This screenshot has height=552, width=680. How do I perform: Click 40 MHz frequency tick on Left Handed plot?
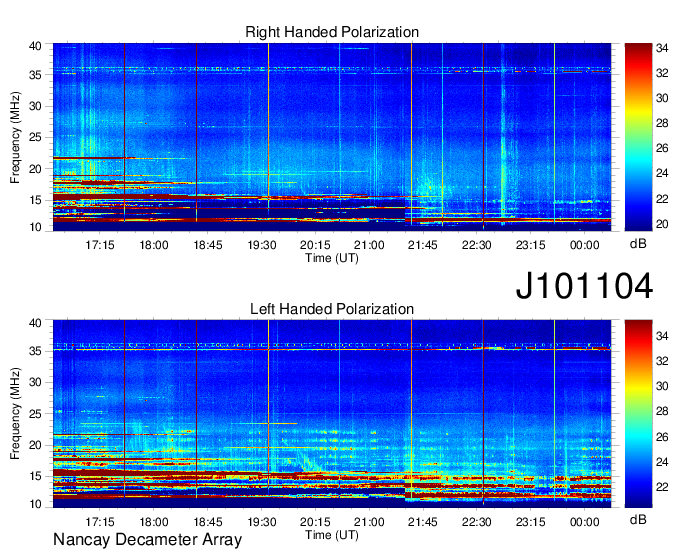35,323
